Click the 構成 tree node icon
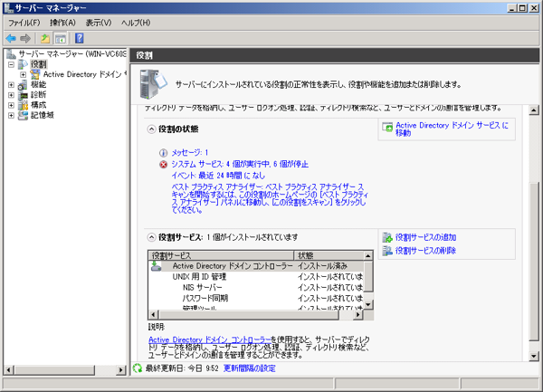The height and width of the screenshot is (392, 543). point(23,105)
